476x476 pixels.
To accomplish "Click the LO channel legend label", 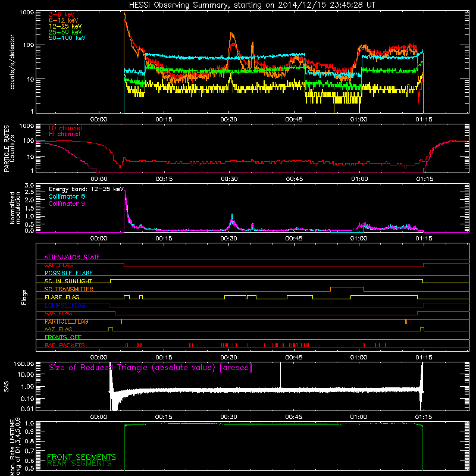I will (x=65, y=128).
